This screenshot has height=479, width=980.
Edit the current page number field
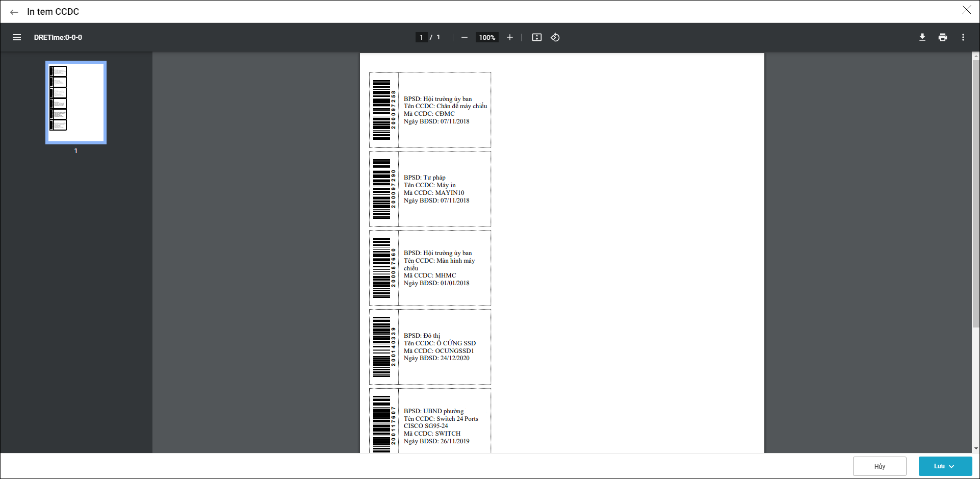tap(421, 37)
